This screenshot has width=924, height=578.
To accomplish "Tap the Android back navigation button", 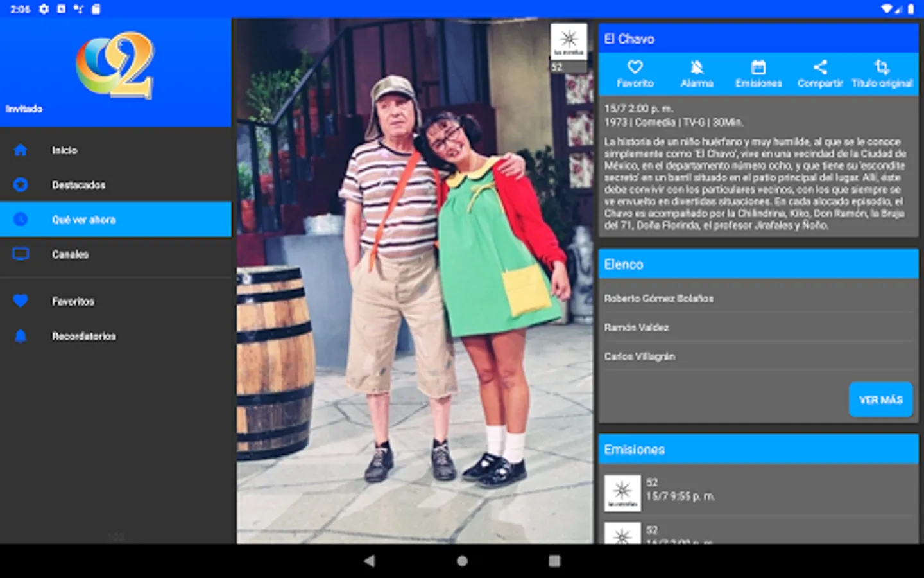I will (369, 561).
